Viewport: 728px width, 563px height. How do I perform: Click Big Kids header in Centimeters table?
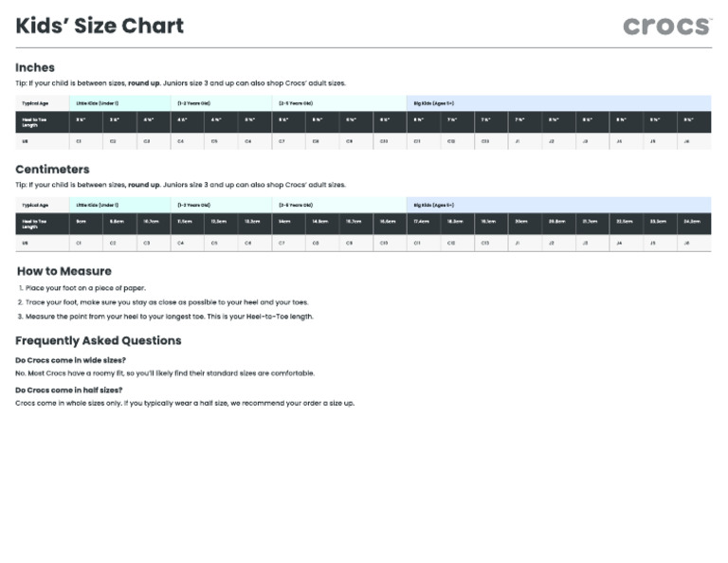point(434,205)
